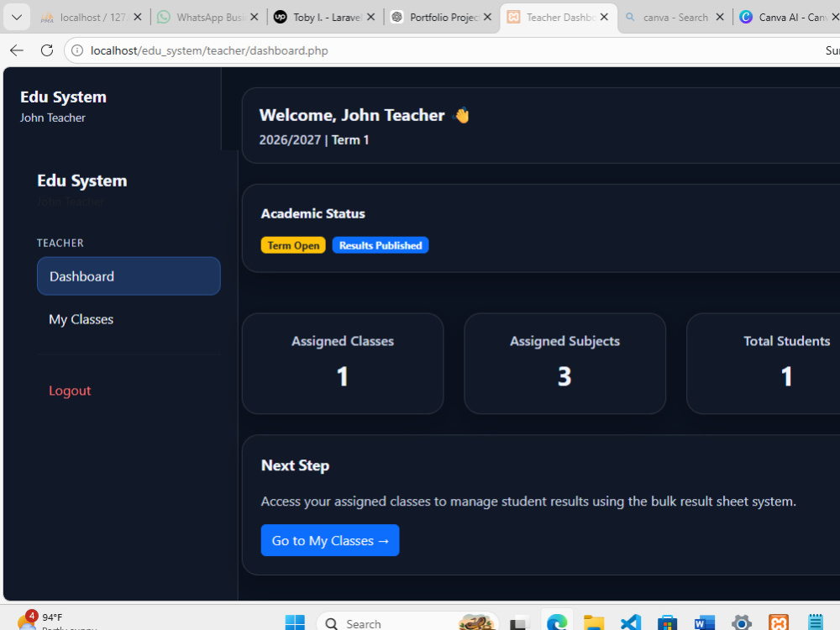Open Microsoft Store from the taskbar

tap(668, 622)
